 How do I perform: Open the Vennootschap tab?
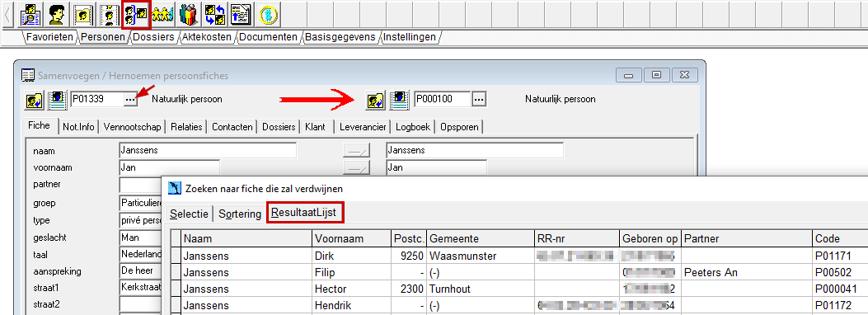click(x=133, y=127)
